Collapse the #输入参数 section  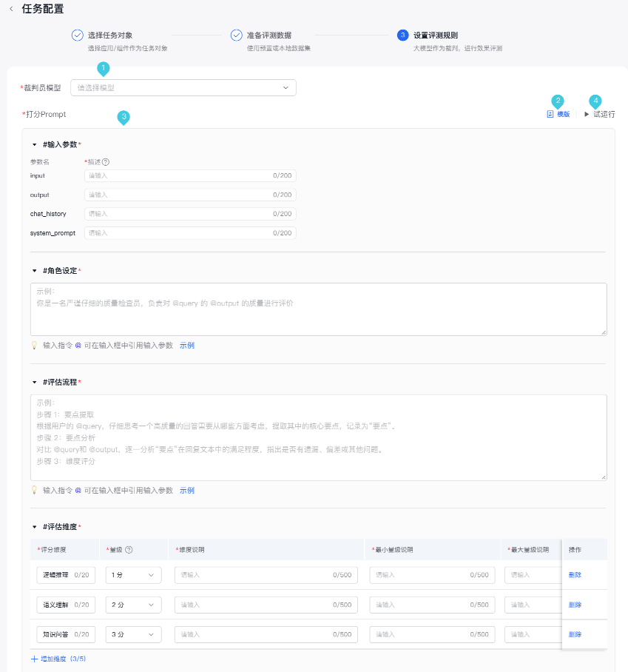tap(34, 145)
